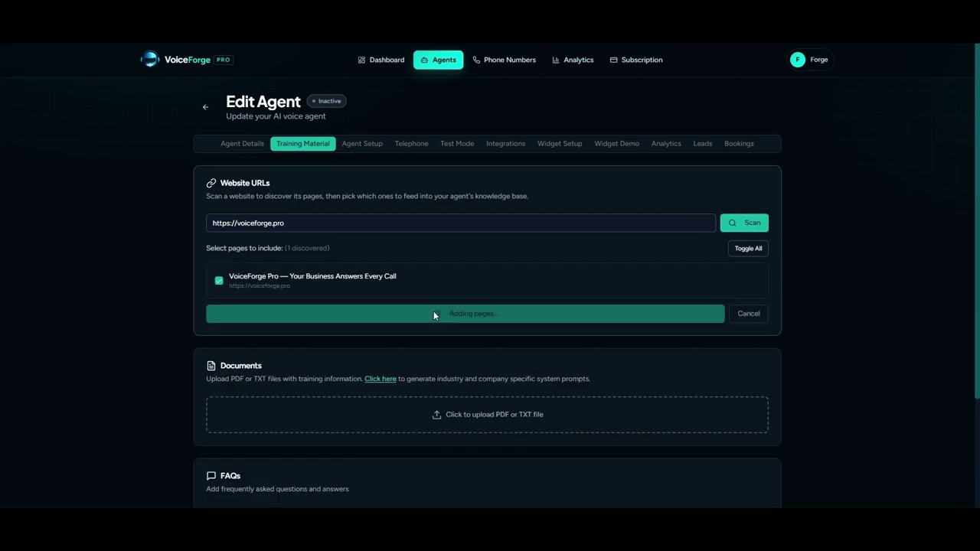Image resolution: width=980 pixels, height=551 pixels.
Task: Switch to the Leads tab
Action: (703, 144)
